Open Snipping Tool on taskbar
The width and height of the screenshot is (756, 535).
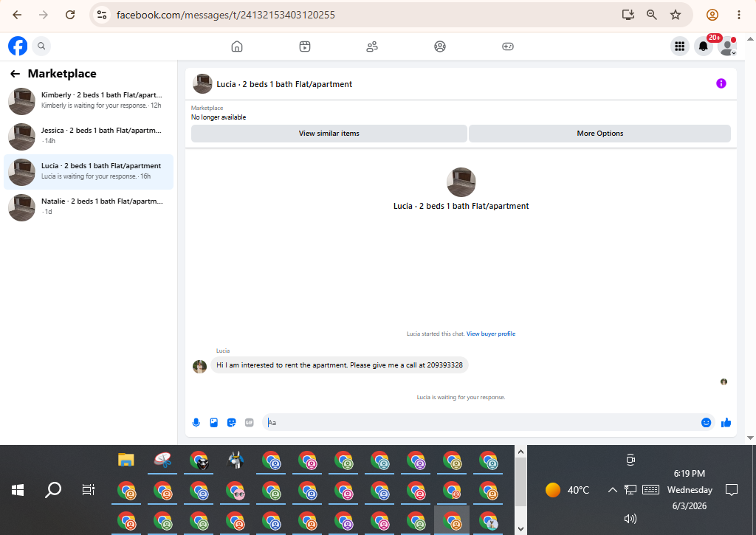(162, 460)
